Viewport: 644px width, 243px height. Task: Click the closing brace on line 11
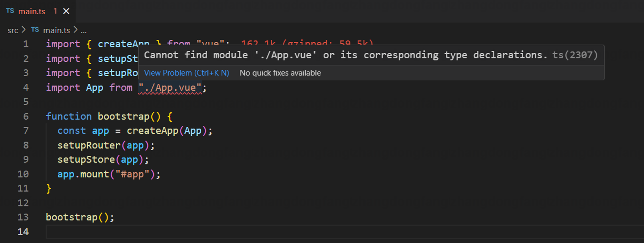(x=49, y=188)
